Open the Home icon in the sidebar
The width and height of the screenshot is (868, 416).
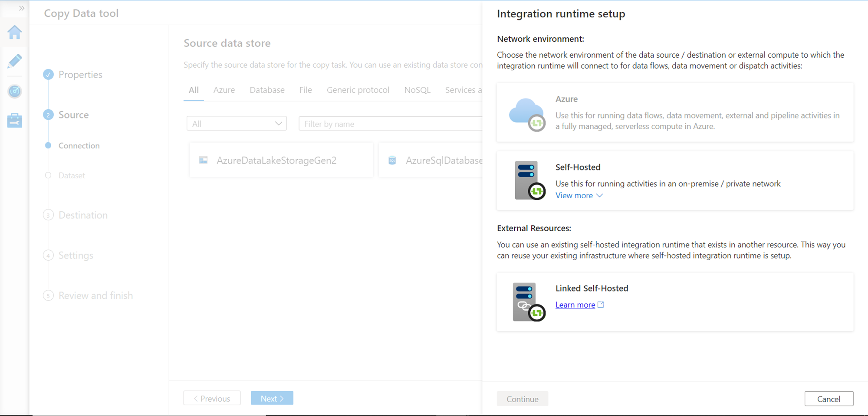click(15, 33)
